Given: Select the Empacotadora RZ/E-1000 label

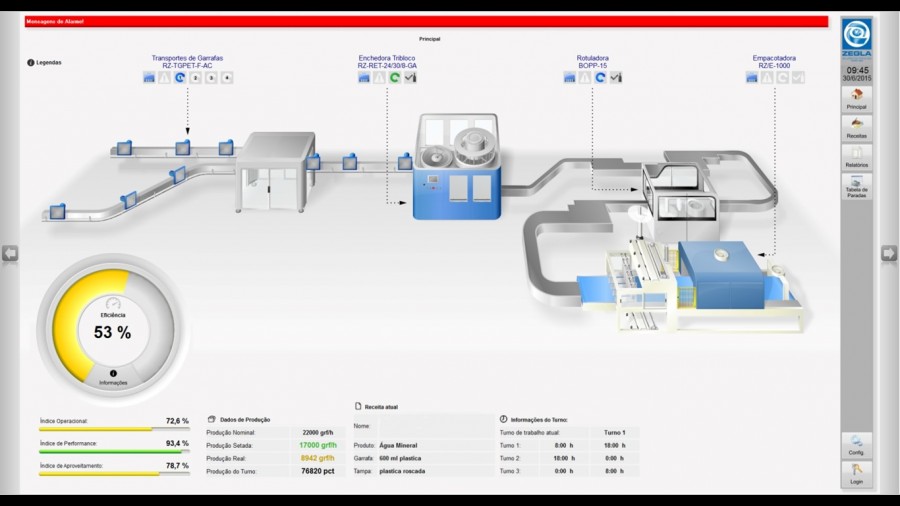Looking at the screenshot, I should [x=774, y=62].
